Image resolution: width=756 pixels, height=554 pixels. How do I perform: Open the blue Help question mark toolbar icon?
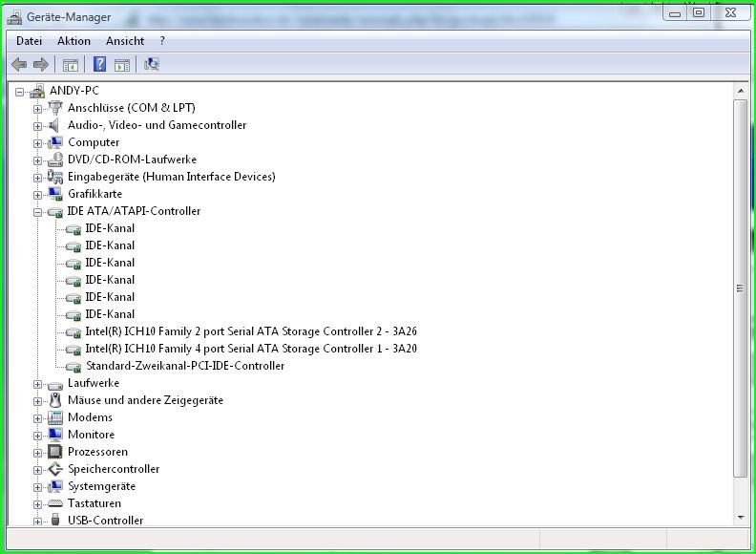[x=100, y=64]
